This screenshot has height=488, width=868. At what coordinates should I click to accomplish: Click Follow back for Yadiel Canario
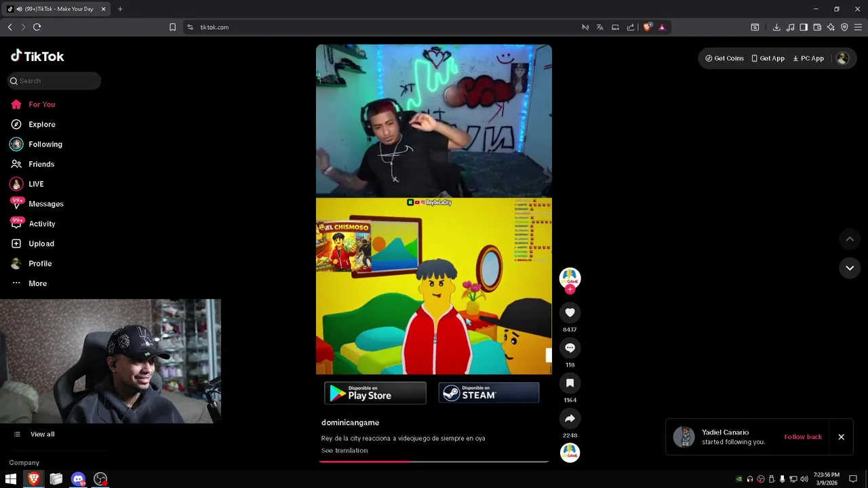point(803,437)
